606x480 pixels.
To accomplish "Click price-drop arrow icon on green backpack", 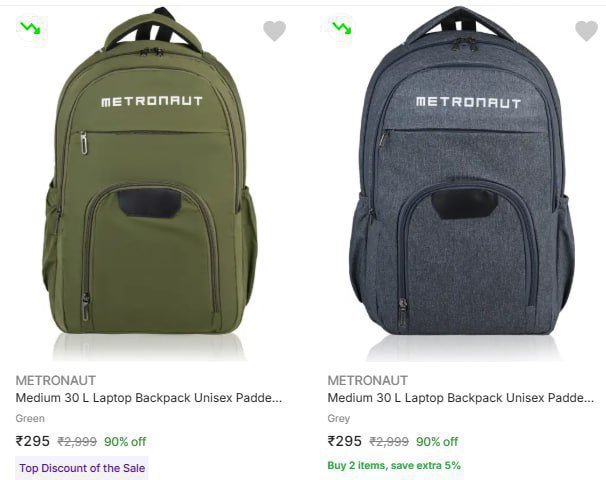I will pyautogui.click(x=30, y=27).
